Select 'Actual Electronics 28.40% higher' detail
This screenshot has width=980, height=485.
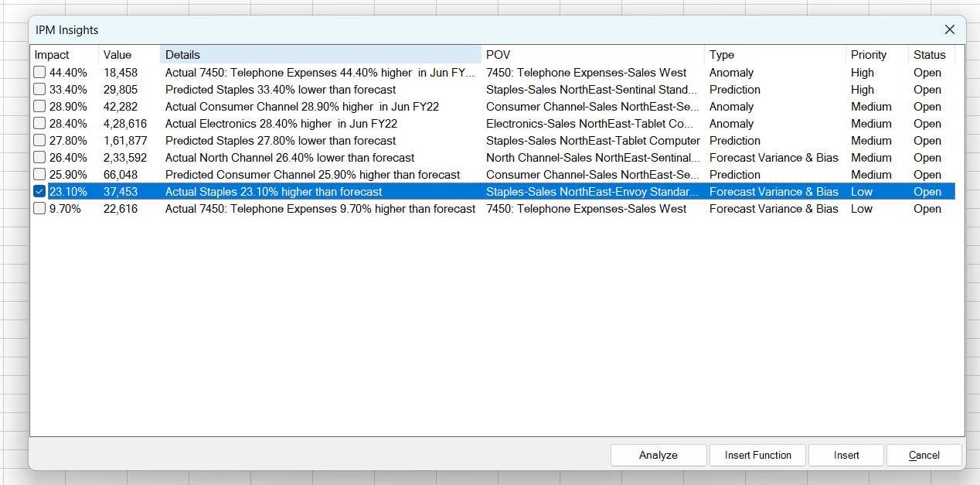point(281,123)
